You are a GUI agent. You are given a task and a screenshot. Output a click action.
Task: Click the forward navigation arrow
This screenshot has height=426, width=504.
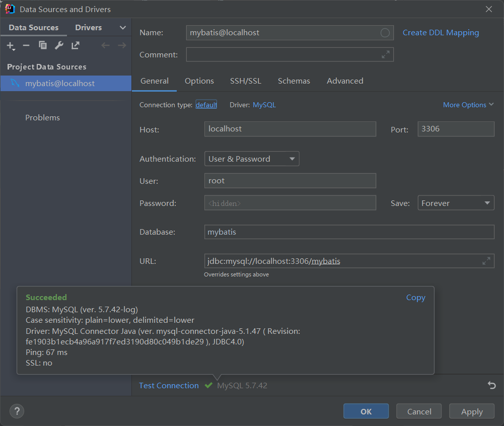coord(122,46)
